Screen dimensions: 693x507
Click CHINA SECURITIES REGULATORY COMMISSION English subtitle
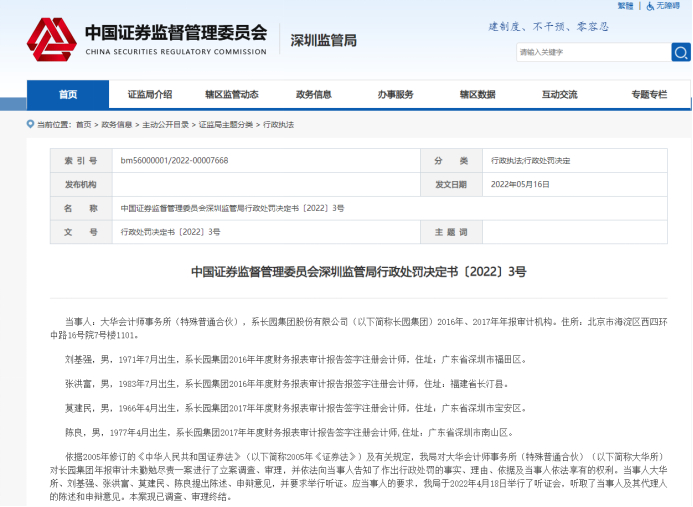point(176,52)
